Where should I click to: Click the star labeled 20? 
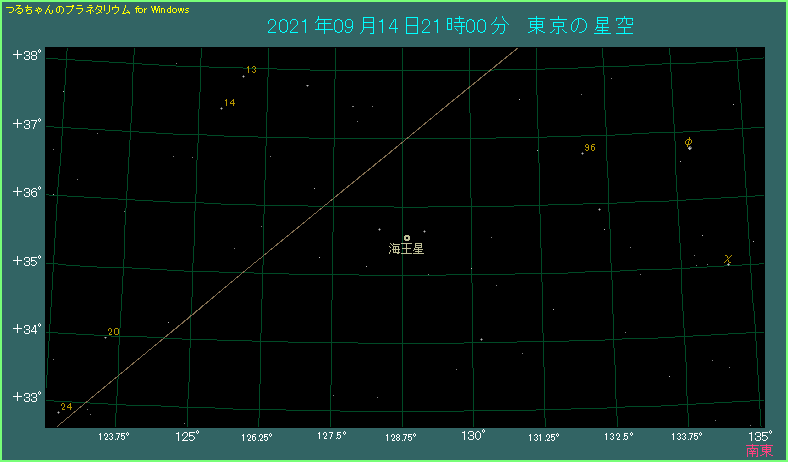click(105, 337)
